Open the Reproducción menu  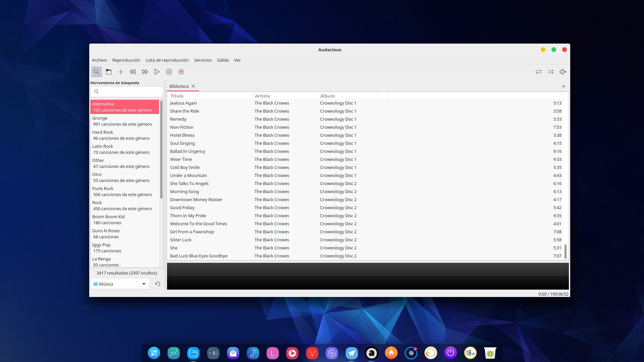click(x=126, y=60)
